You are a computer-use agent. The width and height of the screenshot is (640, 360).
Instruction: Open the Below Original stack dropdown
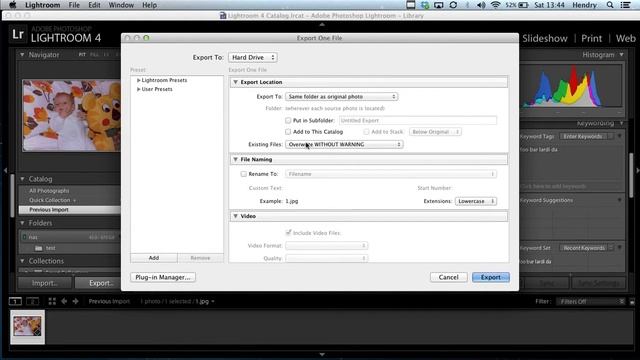click(436, 132)
